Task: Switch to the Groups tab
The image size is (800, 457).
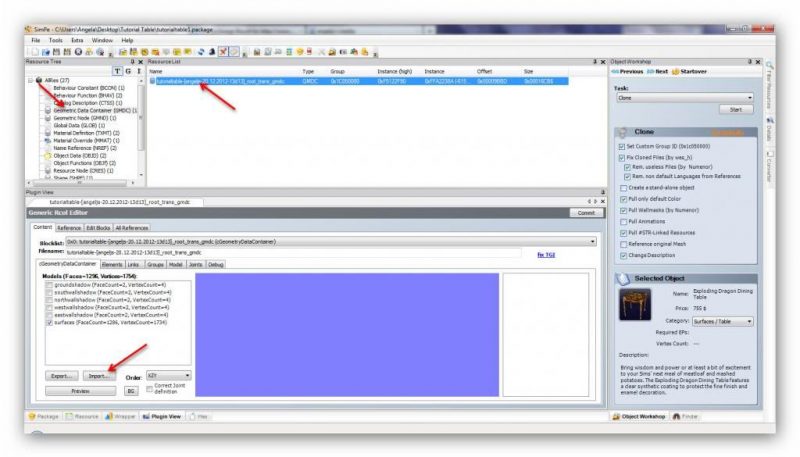Action: [x=155, y=264]
